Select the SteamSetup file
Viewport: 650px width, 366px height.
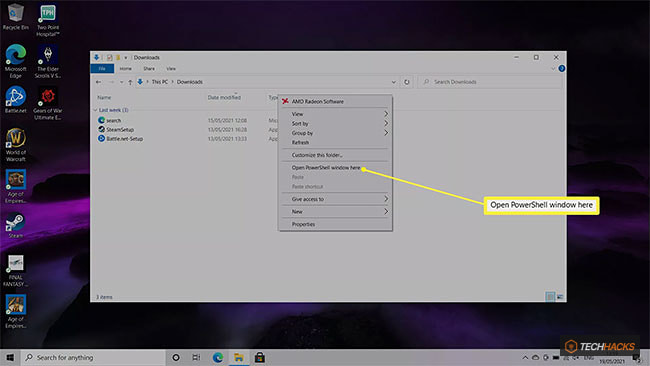pyautogui.click(x=120, y=130)
